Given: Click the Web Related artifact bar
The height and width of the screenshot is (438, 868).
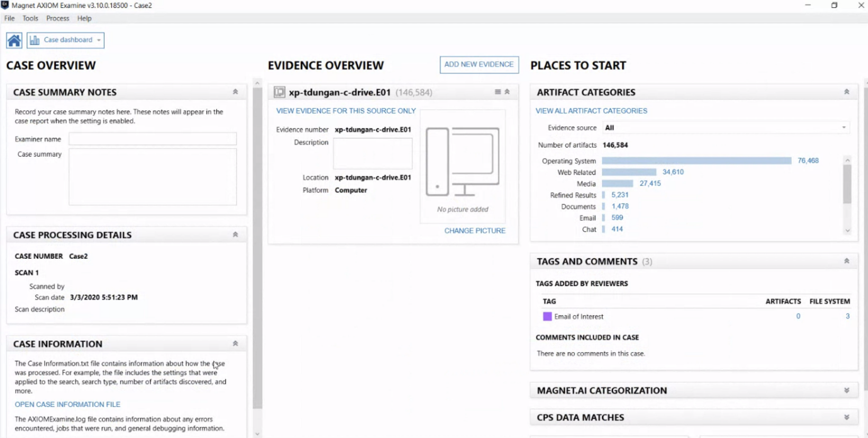Looking at the screenshot, I should (629, 172).
